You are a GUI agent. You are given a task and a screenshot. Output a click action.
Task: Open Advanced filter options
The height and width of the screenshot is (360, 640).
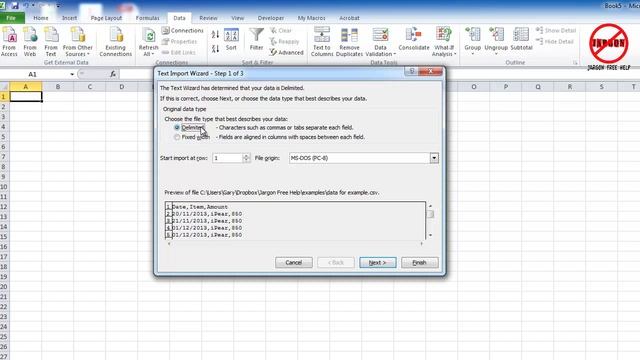tap(287, 52)
